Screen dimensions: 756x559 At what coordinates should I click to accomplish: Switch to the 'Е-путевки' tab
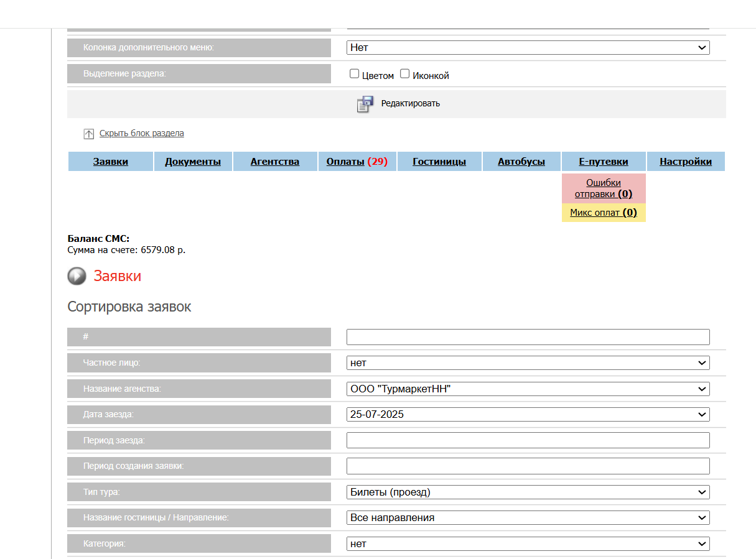coord(604,162)
